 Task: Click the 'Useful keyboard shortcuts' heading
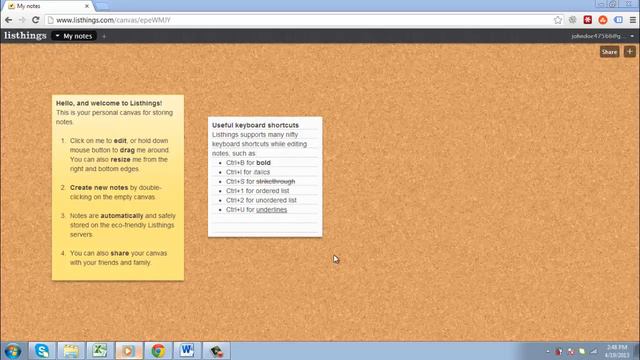coord(256,125)
